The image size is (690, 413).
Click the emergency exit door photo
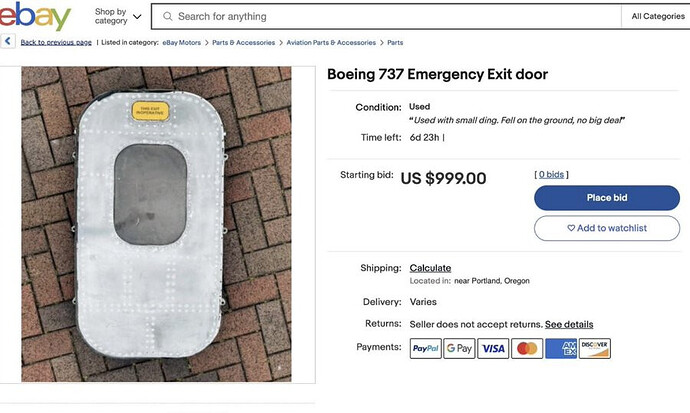(156, 224)
